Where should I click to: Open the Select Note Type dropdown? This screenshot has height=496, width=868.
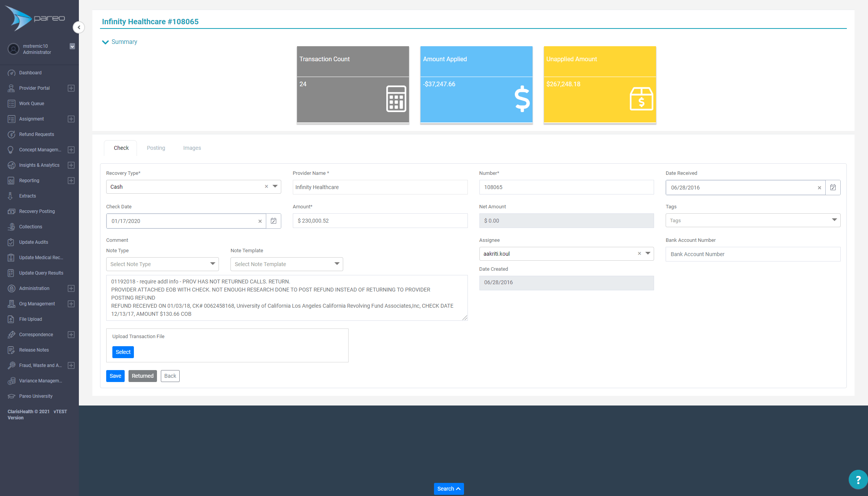(162, 264)
